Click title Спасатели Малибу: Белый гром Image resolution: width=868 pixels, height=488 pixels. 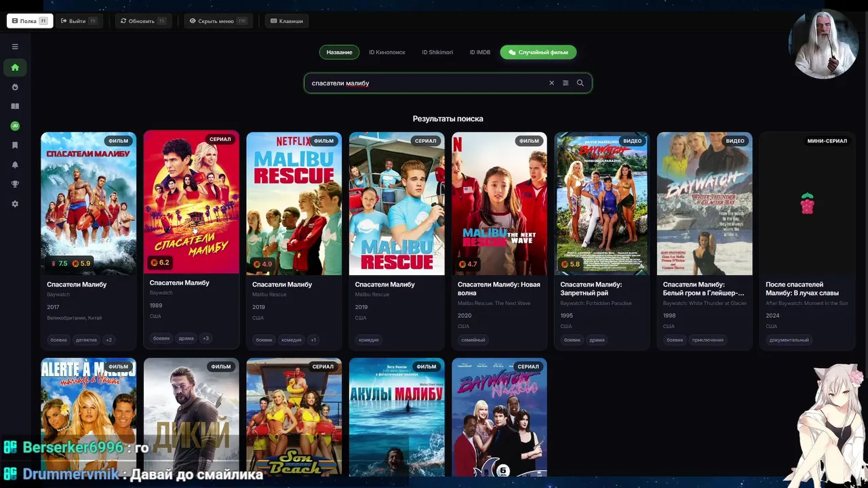(703, 289)
